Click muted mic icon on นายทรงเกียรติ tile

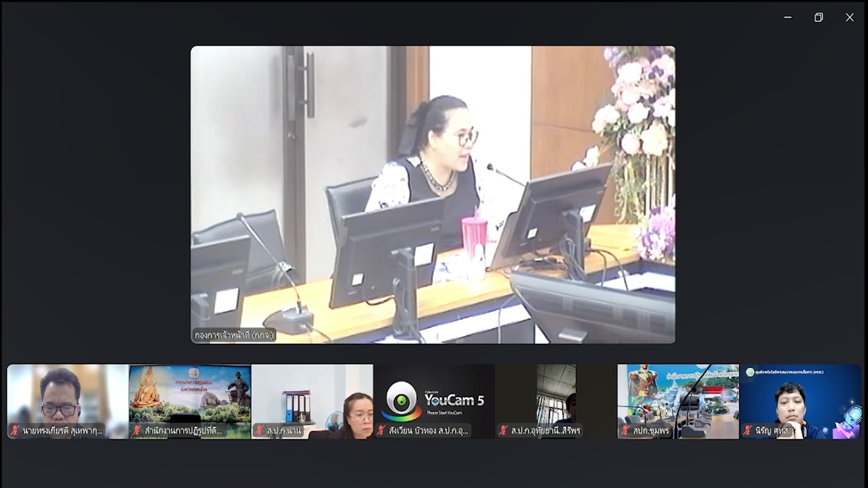point(15,430)
